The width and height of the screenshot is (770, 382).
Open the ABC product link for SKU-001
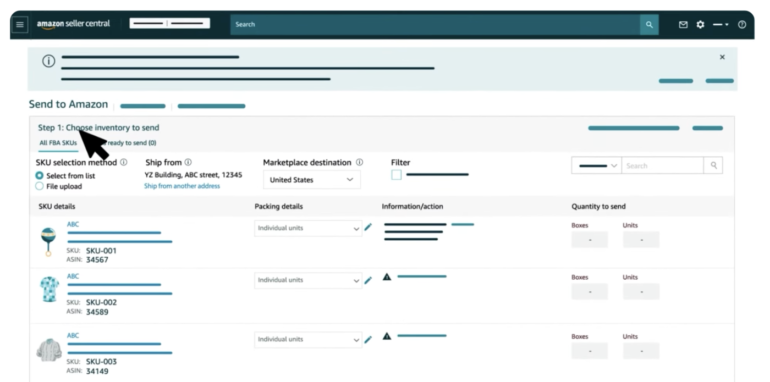tap(73, 224)
